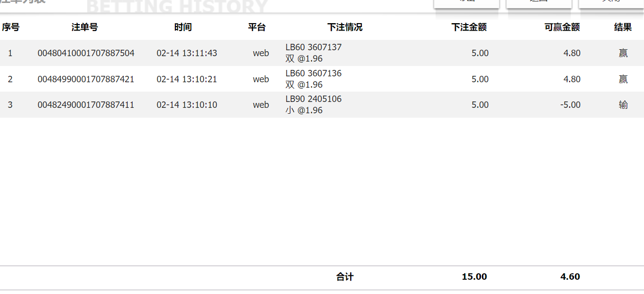Click the 15.00 total bet amount
Viewport: 644px width, 294px height.
point(474,277)
